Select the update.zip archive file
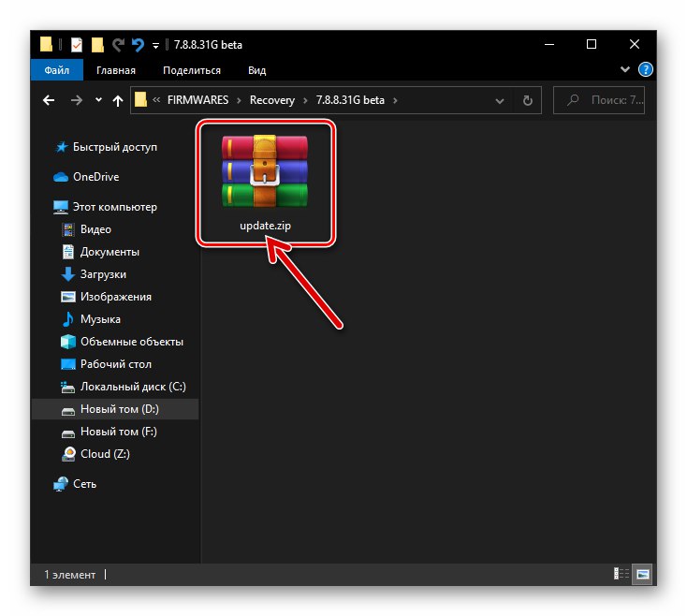The height and width of the screenshot is (616, 687). tap(265, 183)
